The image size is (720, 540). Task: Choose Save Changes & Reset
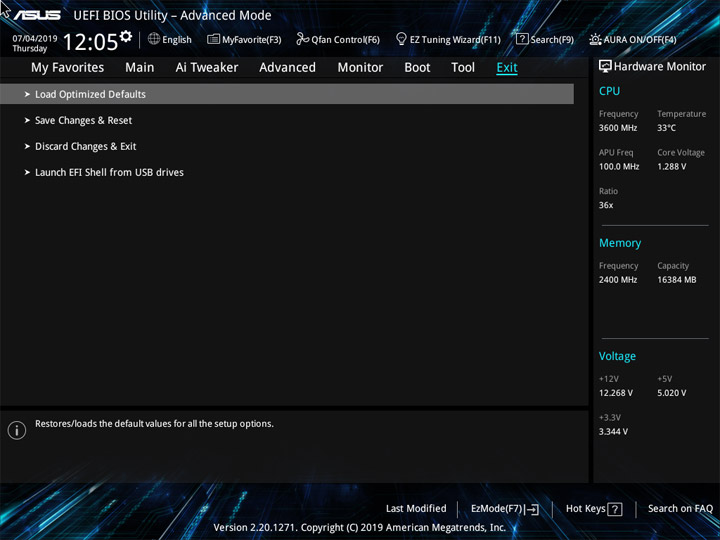[x=84, y=120]
